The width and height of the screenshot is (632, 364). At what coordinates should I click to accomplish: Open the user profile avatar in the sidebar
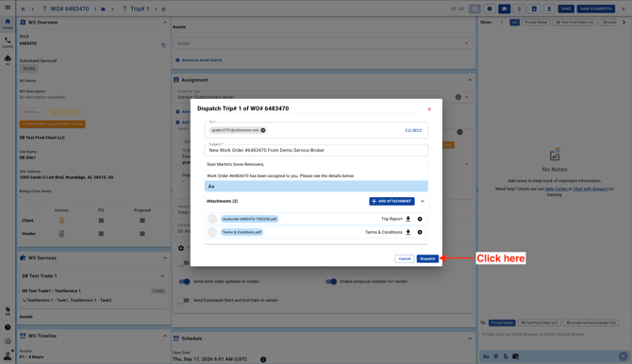8,356
